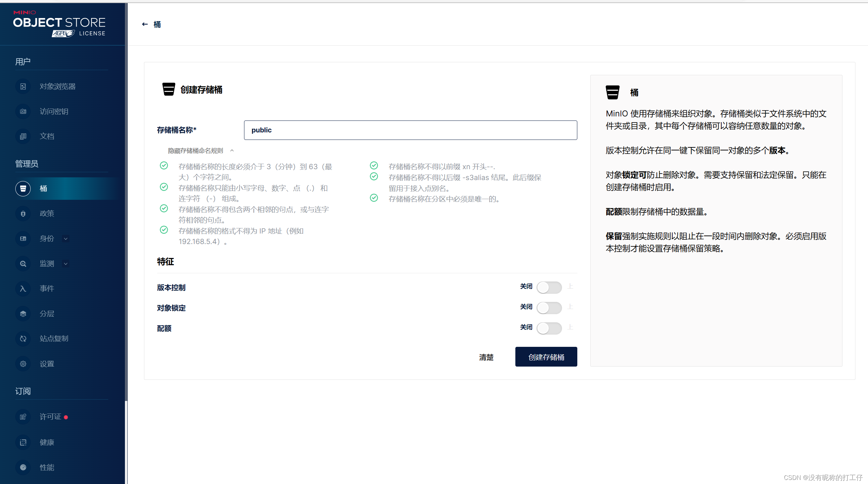Click the 关闭 label beside 配额
Image resolution: width=868 pixels, height=484 pixels.
pyautogui.click(x=526, y=327)
